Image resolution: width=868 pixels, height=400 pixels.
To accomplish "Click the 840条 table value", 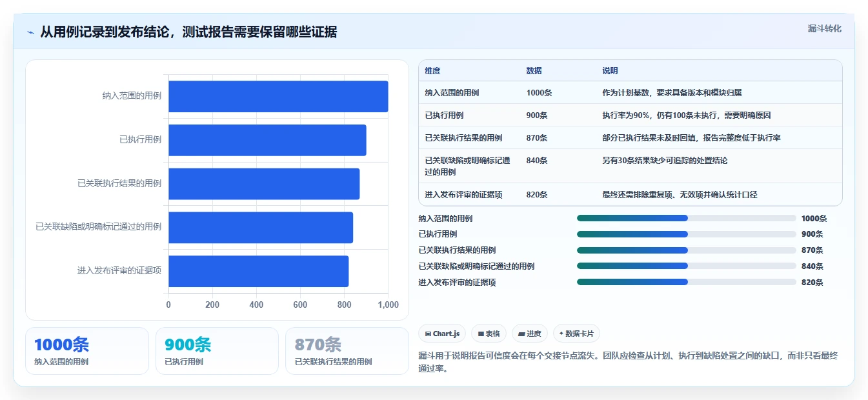I will (537, 161).
